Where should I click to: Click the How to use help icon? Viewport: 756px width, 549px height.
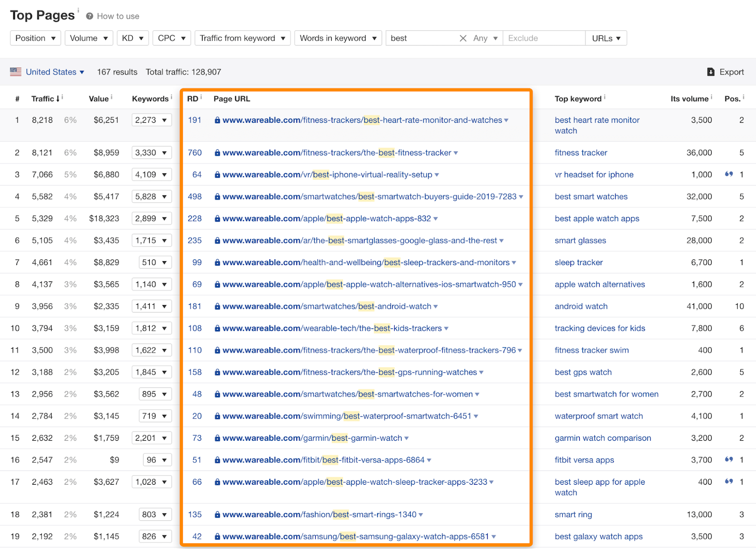pos(89,16)
